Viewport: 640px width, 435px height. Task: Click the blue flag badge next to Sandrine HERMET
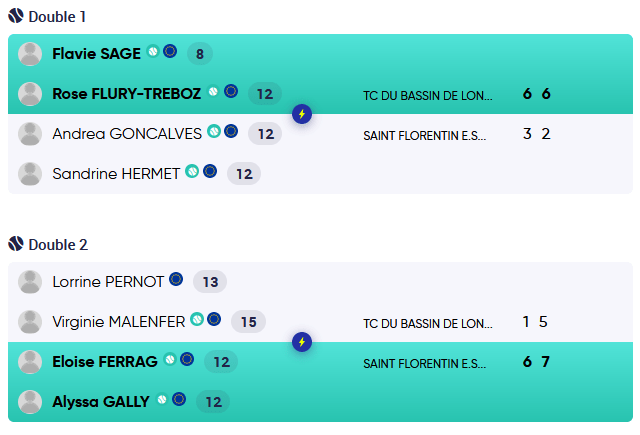(x=210, y=171)
